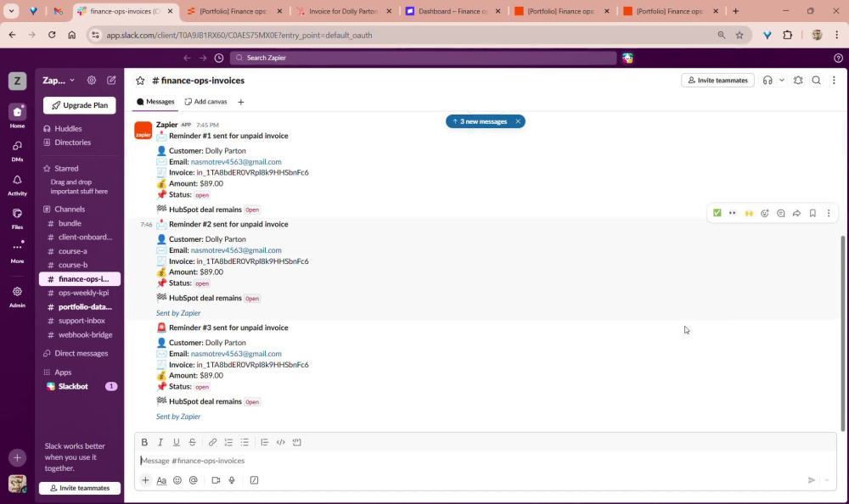Jump to 3 new messages pill

click(x=480, y=122)
